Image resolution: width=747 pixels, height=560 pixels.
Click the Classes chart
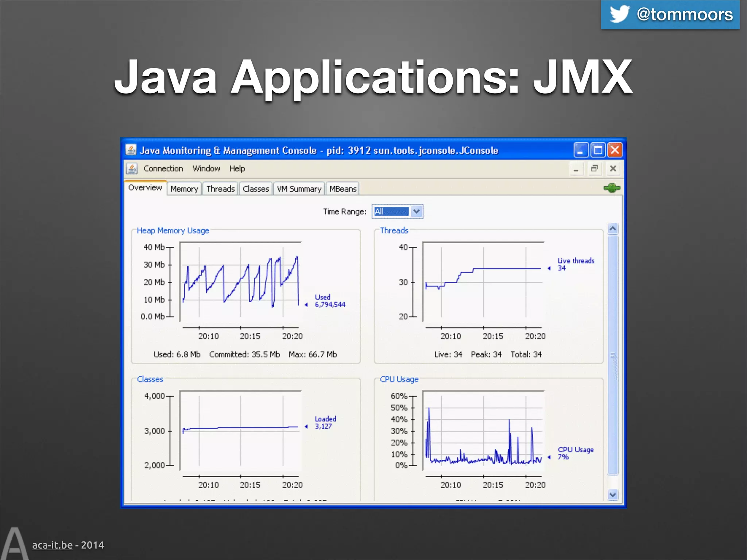(x=241, y=430)
